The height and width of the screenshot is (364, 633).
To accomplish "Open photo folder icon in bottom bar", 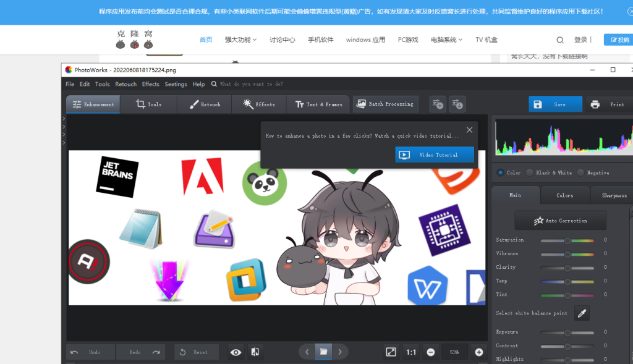I will tap(323, 352).
